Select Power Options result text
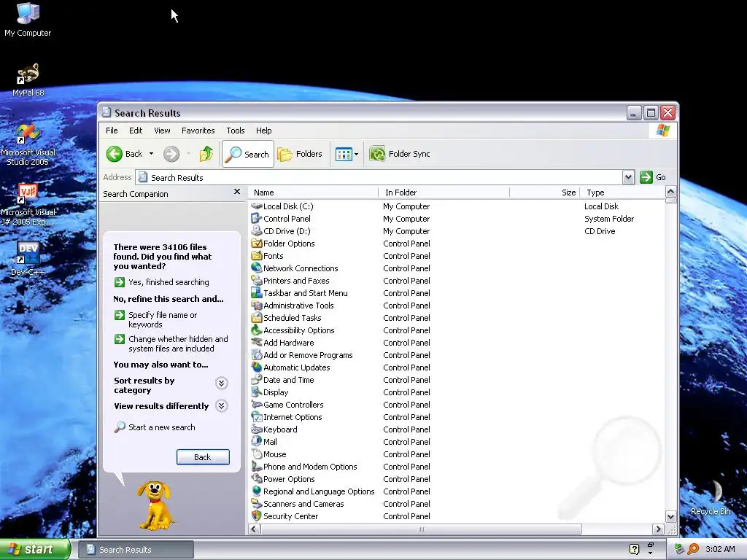The height and width of the screenshot is (560, 747). click(x=289, y=479)
